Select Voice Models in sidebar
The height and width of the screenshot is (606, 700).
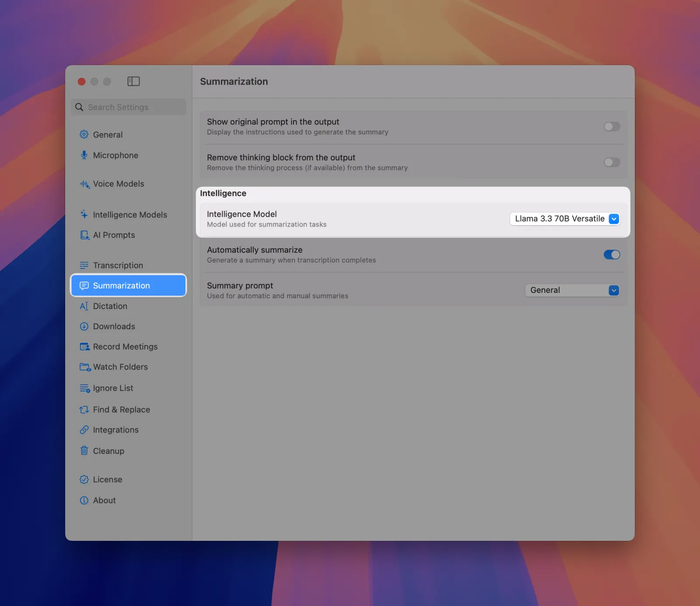click(128, 184)
